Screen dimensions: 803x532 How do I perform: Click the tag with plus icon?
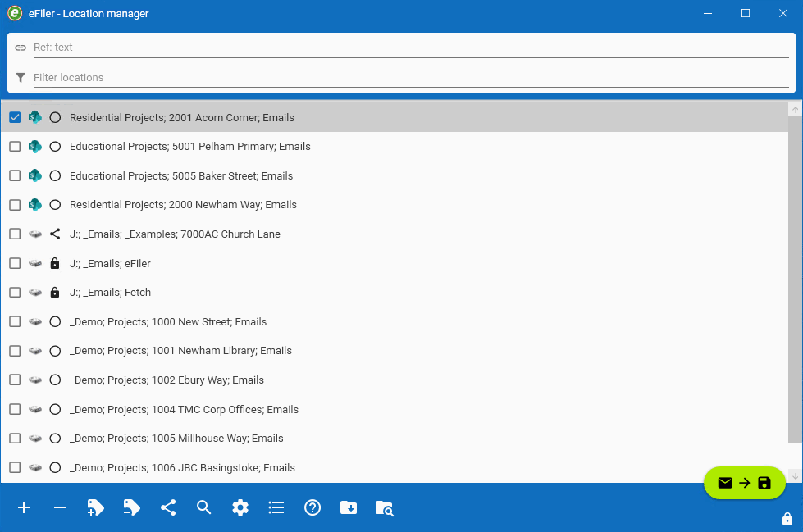pyautogui.click(x=96, y=507)
